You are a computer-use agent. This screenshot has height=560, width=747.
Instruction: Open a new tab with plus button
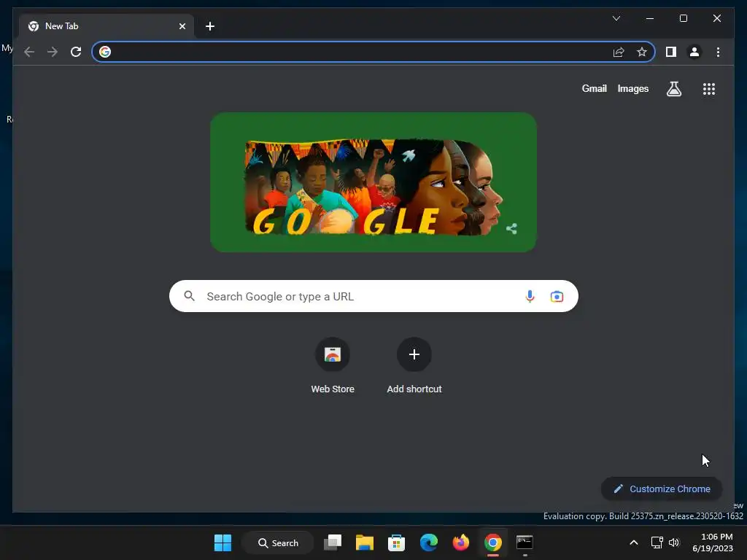tap(210, 26)
